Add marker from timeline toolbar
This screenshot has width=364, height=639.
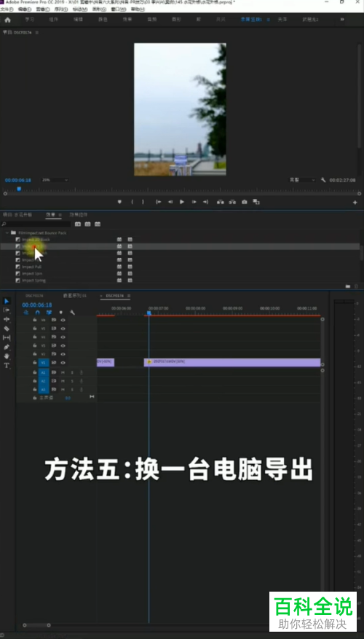[61, 313]
